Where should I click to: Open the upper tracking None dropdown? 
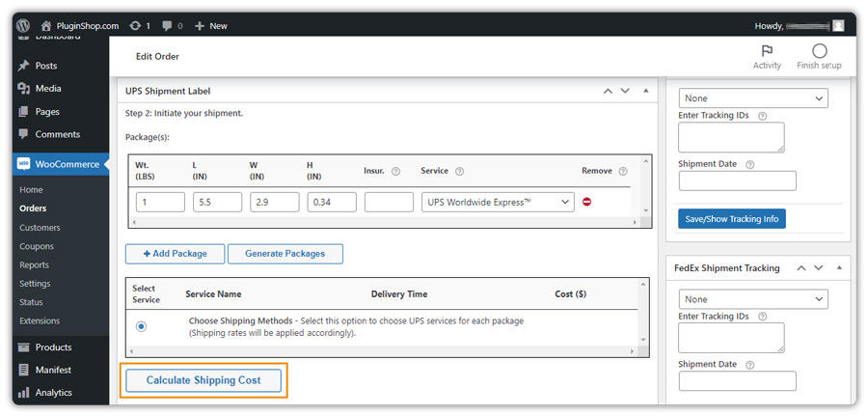point(753,98)
